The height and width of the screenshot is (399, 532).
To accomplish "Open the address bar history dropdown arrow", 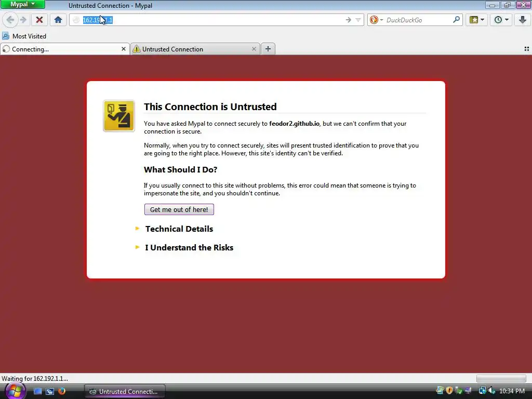I will click(x=358, y=20).
